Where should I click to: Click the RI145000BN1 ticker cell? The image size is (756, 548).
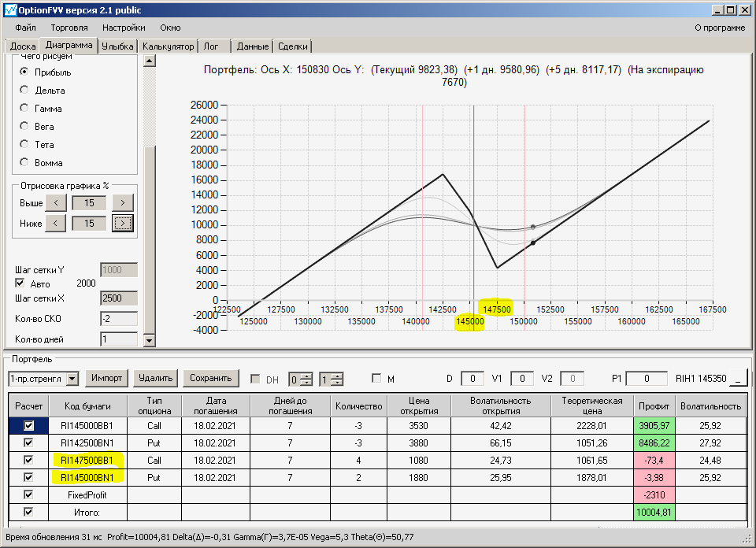(x=87, y=478)
